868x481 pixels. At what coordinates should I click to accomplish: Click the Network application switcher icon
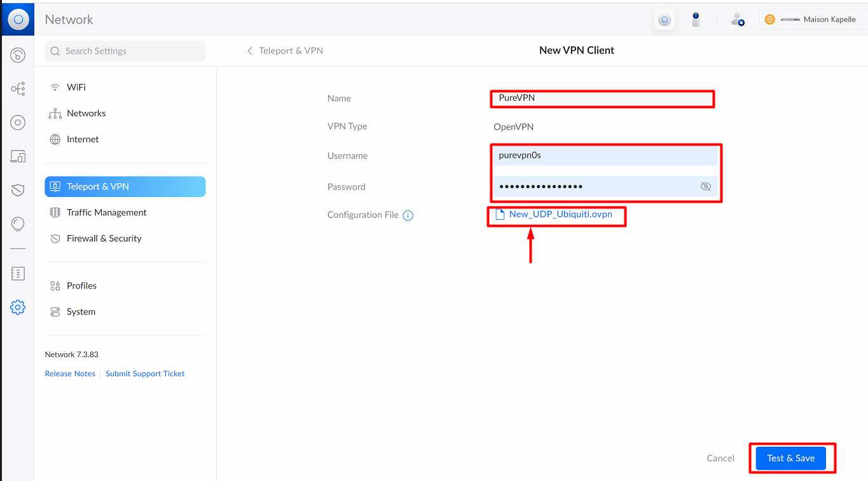665,20
